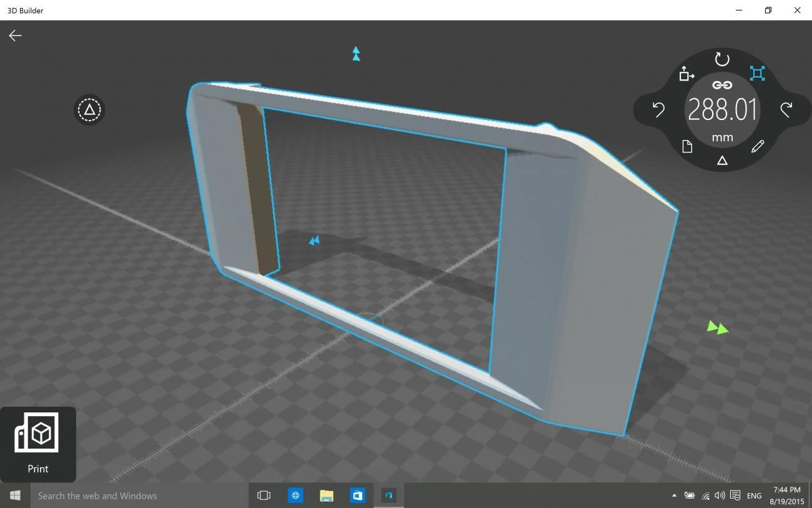812x508 pixels.
Task: Click the Print button
Action: [37, 444]
